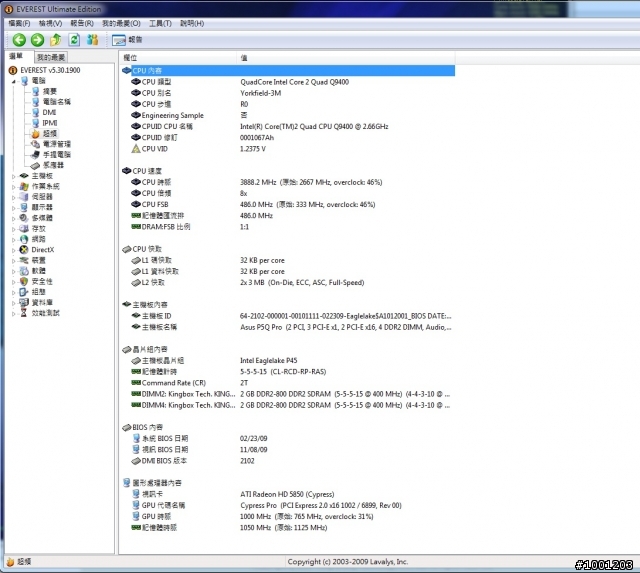
Task: Expand the 顯示器 tree node
Action: click(13, 208)
